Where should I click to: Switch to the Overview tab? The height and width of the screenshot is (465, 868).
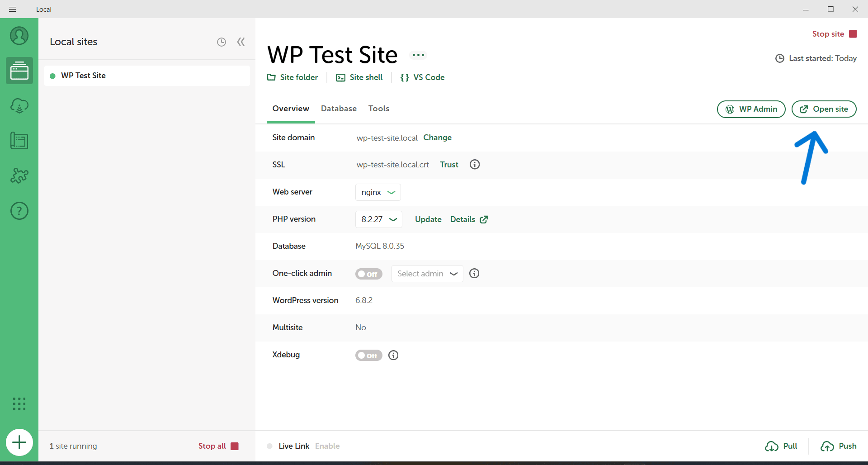click(x=291, y=109)
